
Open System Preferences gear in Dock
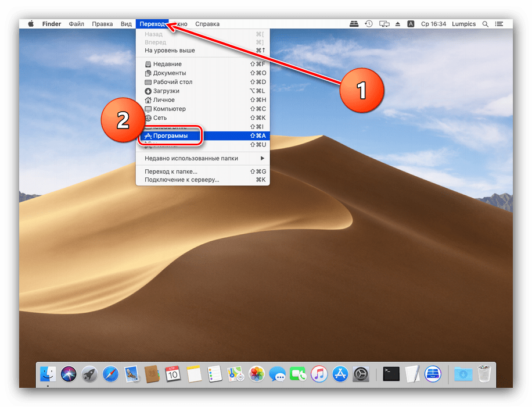(361, 374)
